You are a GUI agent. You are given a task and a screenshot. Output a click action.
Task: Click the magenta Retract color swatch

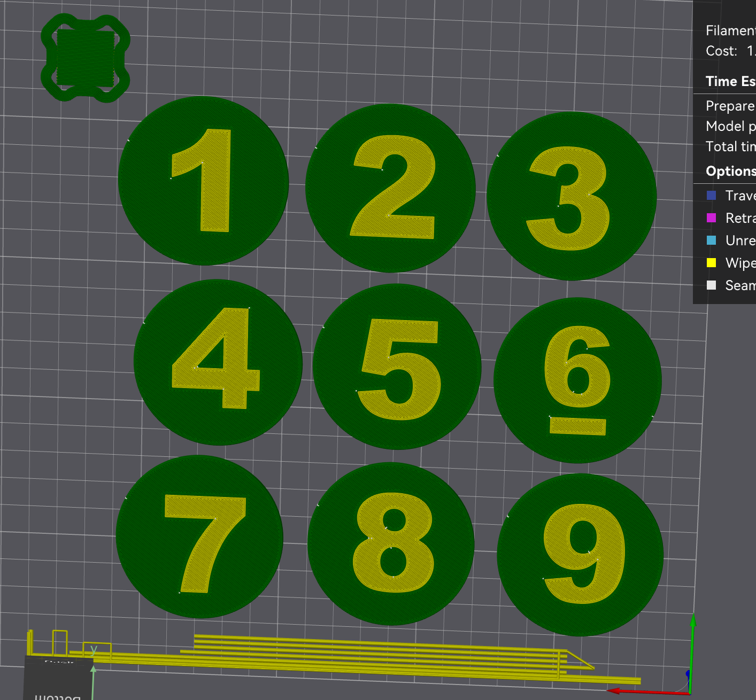(x=711, y=218)
